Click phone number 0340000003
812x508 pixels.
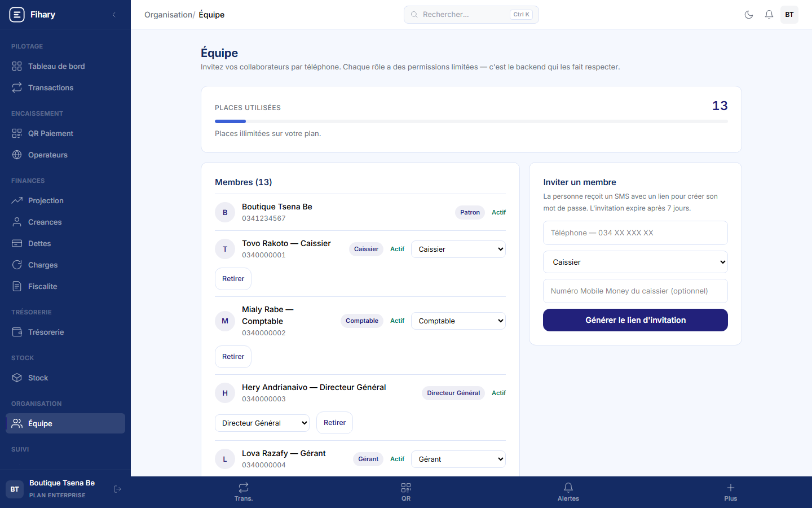coord(264,399)
